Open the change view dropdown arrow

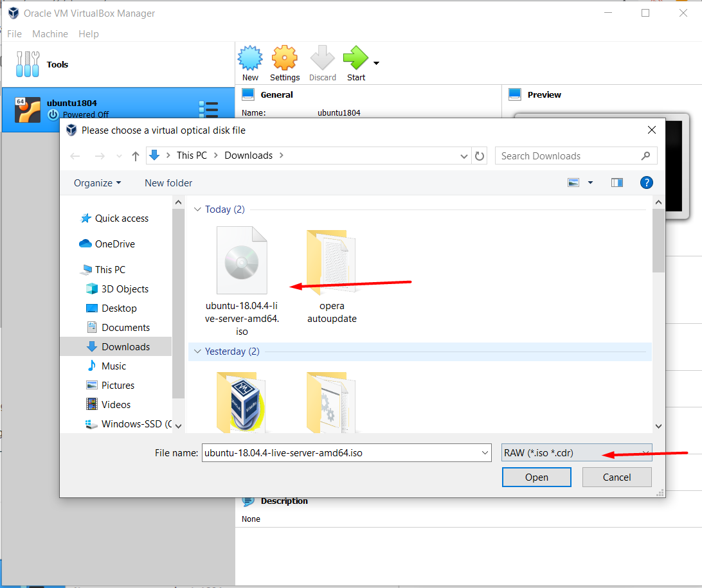tap(590, 183)
